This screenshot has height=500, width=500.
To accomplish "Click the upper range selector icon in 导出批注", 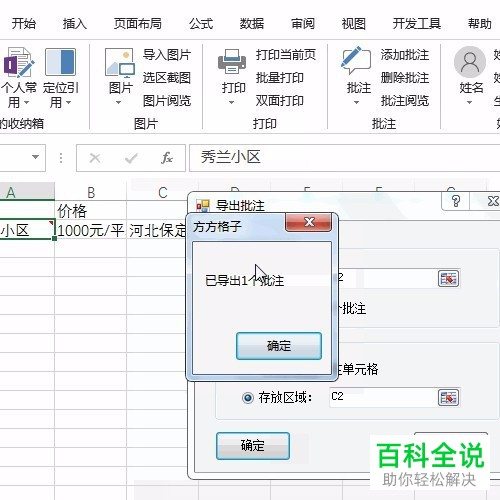I will tap(448, 279).
